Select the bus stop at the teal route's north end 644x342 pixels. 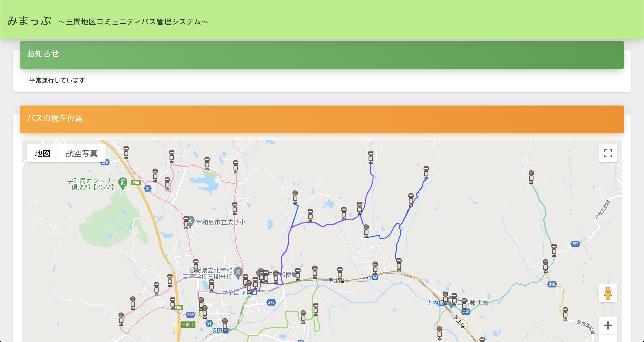[x=531, y=177]
